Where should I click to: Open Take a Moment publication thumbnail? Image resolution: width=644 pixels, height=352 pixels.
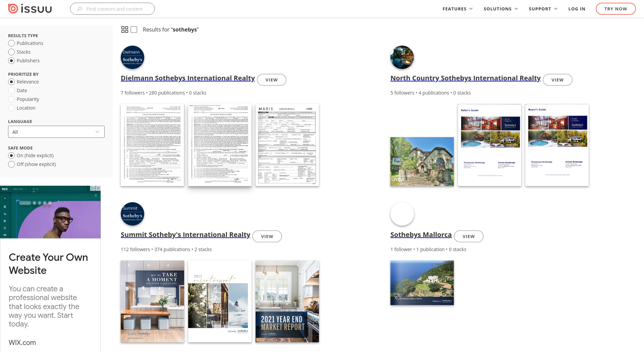pyautogui.click(x=152, y=301)
